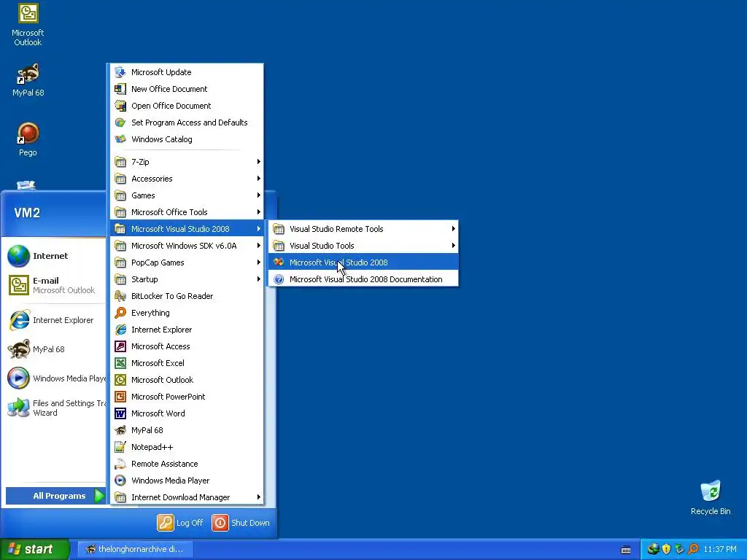Click Microsoft PowerPoint icon

click(x=120, y=397)
